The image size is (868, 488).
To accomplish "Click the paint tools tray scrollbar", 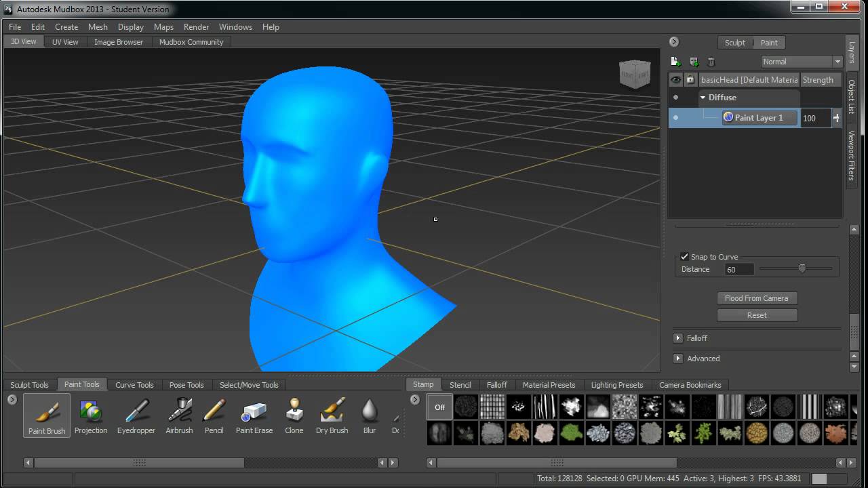I will coord(139,463).
